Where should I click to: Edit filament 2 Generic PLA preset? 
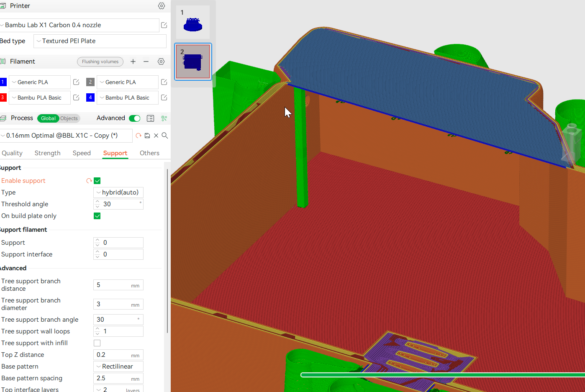(164, 82)
